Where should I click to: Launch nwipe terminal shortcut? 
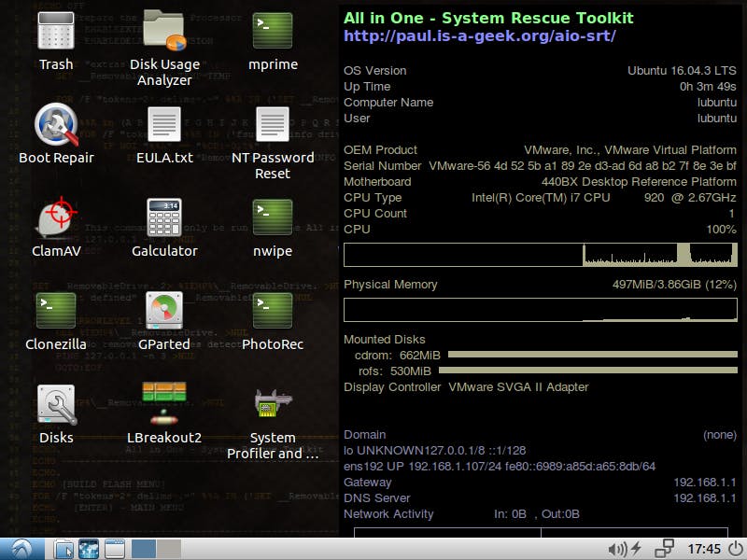[273, 217]
